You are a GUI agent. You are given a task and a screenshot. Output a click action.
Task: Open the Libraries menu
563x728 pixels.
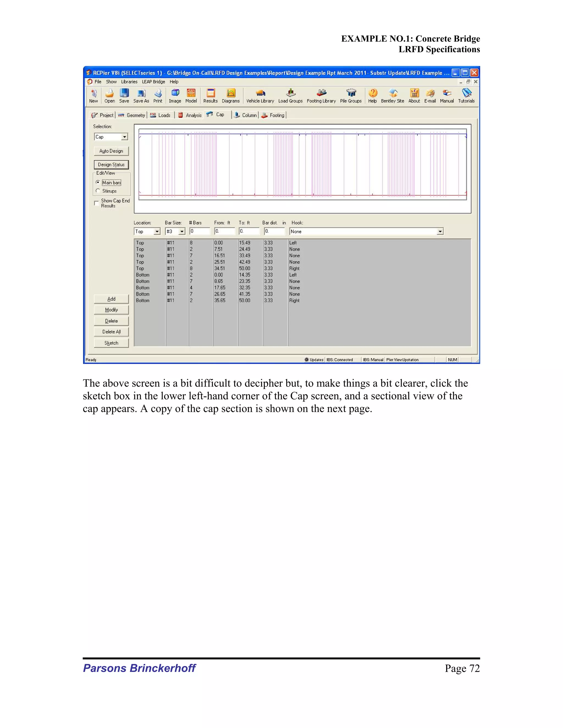click(129, 82)
